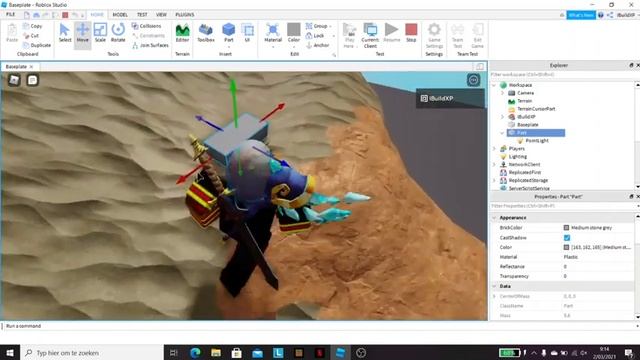Click the iBuildXP account name
Image resolution: width=640 pixels, height=360 pixels.
(x=626, y=15)
